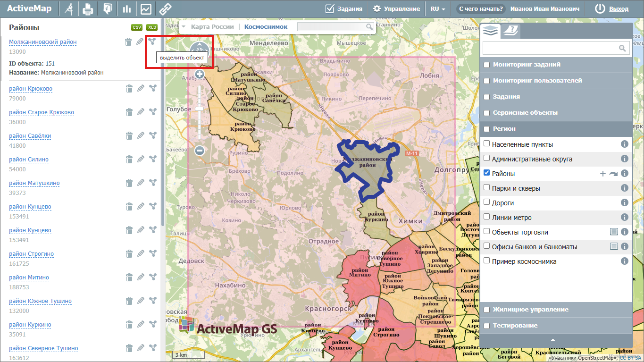Collapse the layers panel with bottom arrow

click(556, 340)
